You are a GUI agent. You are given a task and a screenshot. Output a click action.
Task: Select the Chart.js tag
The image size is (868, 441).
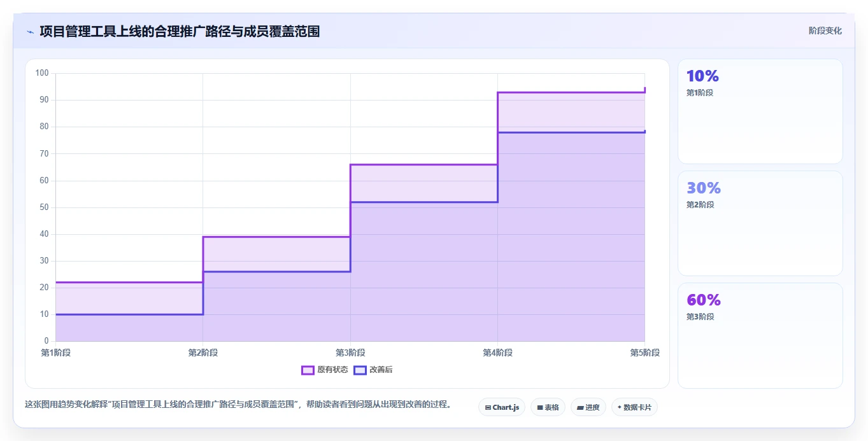502,407
